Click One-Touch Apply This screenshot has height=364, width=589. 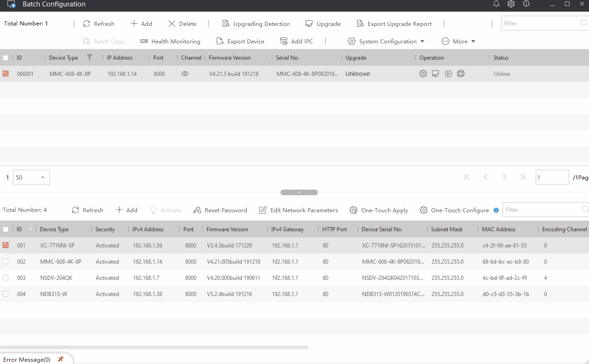click(x=379, y=210)
